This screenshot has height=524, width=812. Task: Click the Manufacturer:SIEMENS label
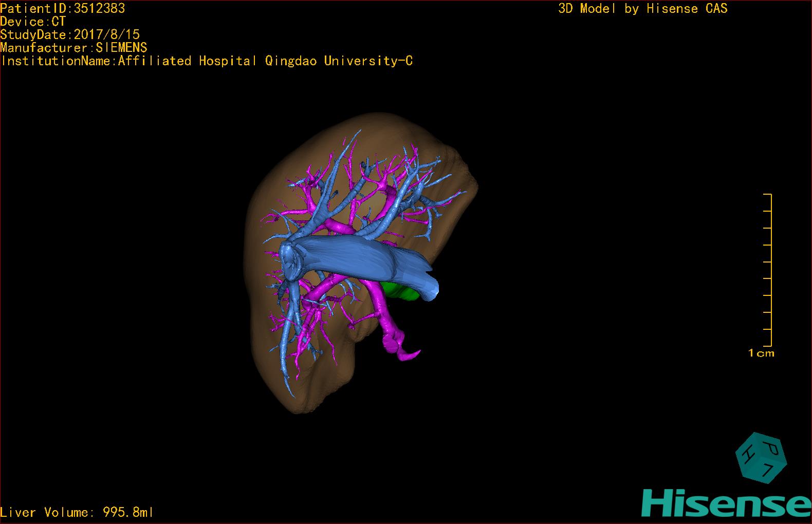pos(73,48)
